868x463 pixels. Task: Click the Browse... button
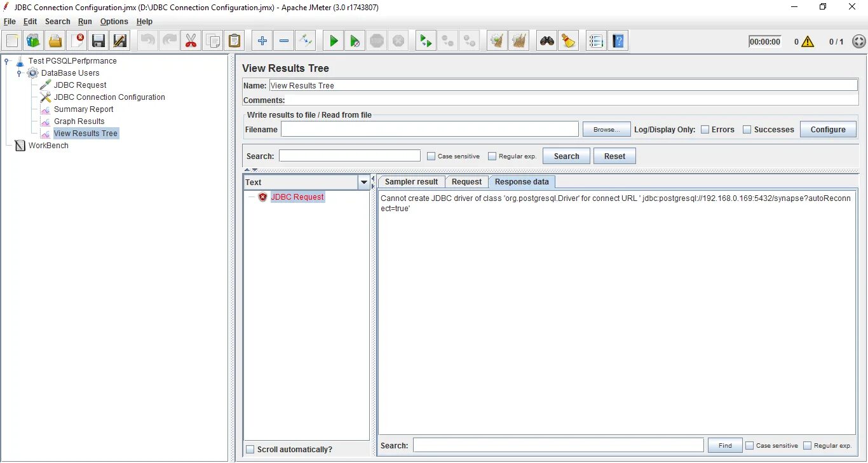(606, 130)
